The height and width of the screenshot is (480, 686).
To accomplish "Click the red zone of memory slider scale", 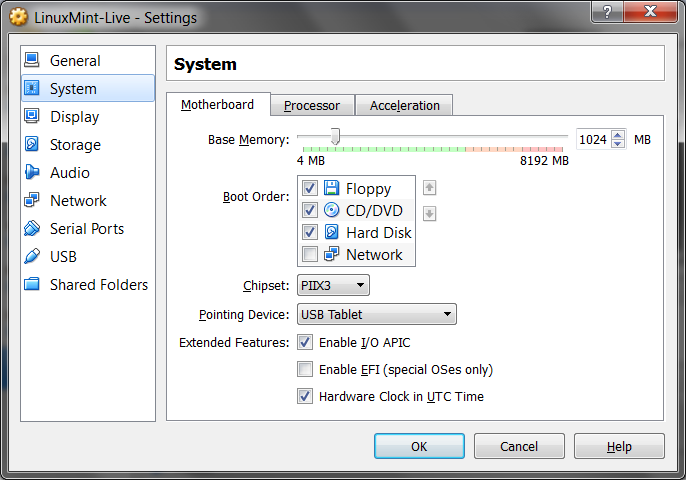I will [x=542, y=149].
